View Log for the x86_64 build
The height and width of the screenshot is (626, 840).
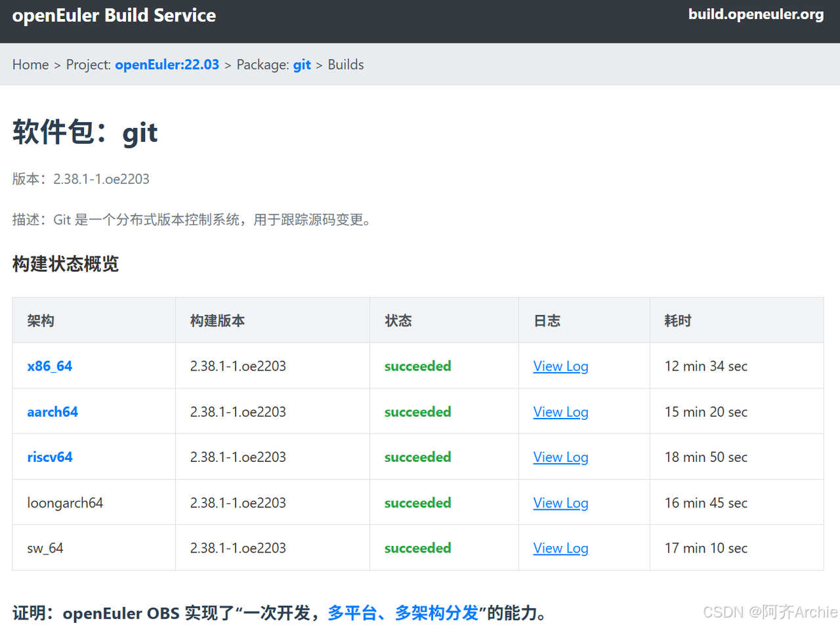pos(561,366)
